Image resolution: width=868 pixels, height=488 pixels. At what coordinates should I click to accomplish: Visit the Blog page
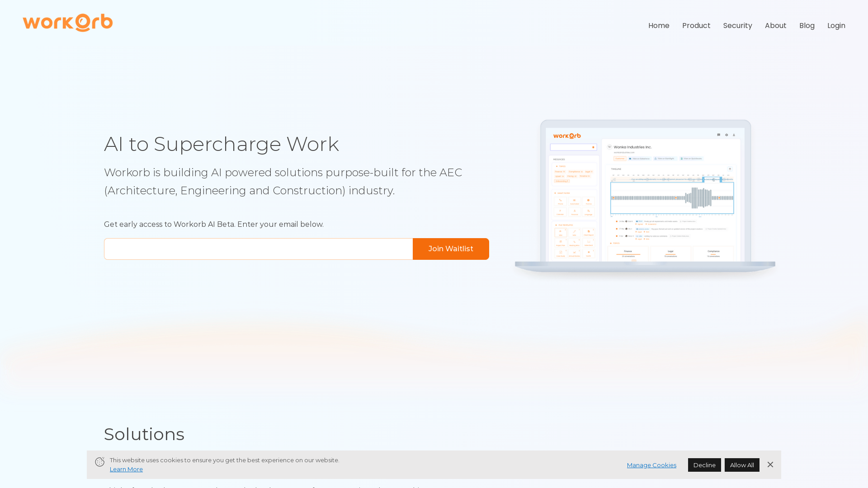pyautogui.click(x=807, y=26)
